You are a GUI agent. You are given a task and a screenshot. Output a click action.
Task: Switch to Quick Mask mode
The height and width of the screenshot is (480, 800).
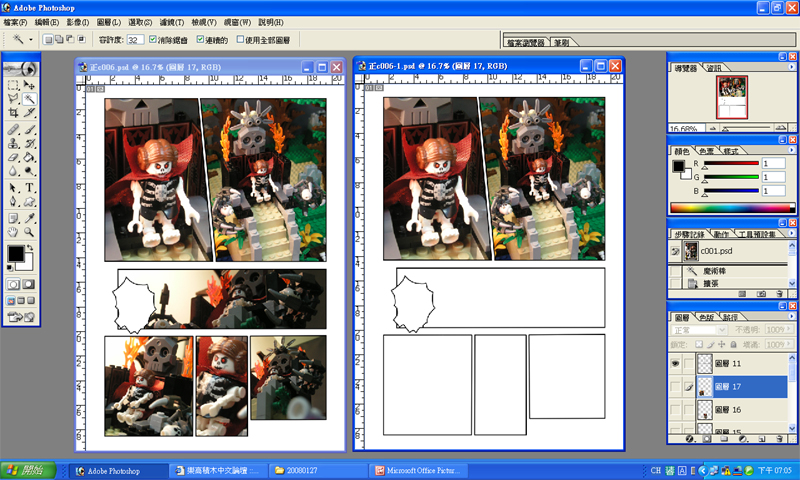[x=29, y=284]
